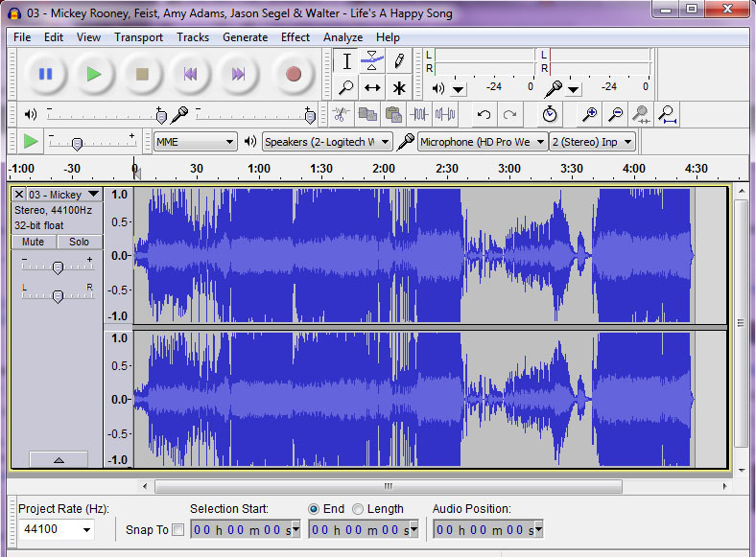
Task: Open the Transport menu
Action: point(138,37)
